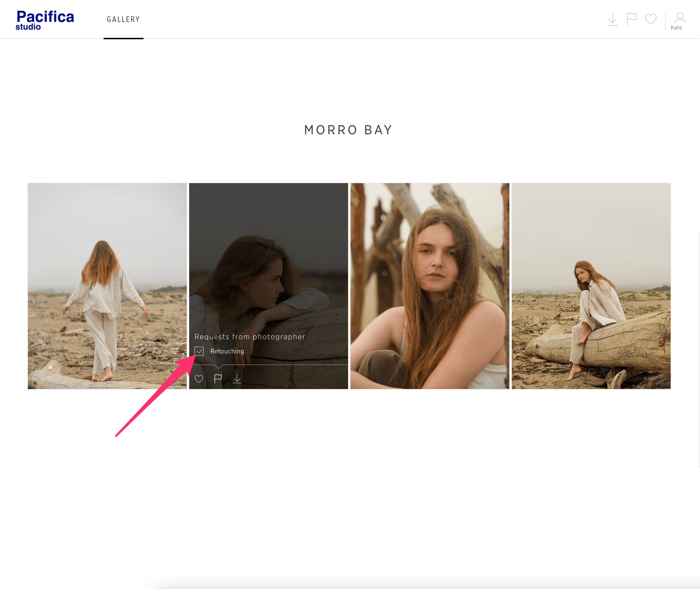Download the hovered photo
This screenshot has width=700, height=589.
tap(237, 378)
